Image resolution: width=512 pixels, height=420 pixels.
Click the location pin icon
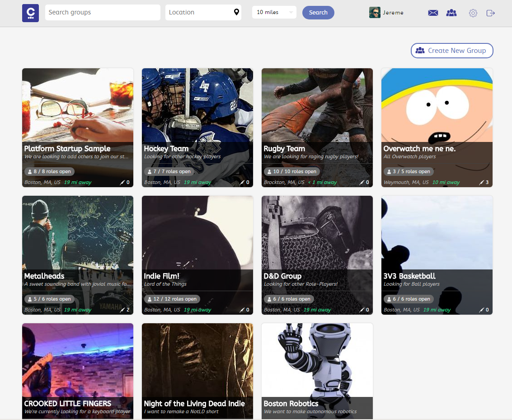coord(236,12)
